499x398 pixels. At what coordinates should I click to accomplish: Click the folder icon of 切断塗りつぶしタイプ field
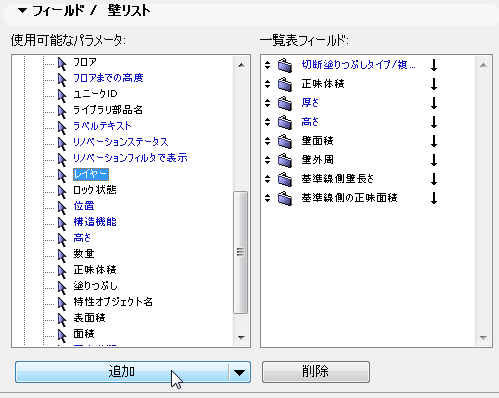[x=285, y=65]
